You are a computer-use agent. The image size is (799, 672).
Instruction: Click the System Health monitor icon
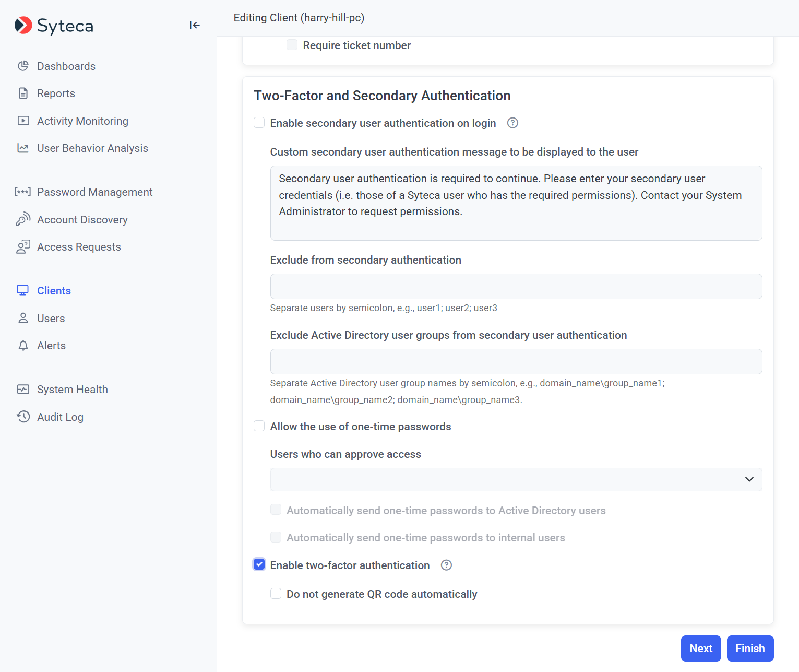[23, 390]
